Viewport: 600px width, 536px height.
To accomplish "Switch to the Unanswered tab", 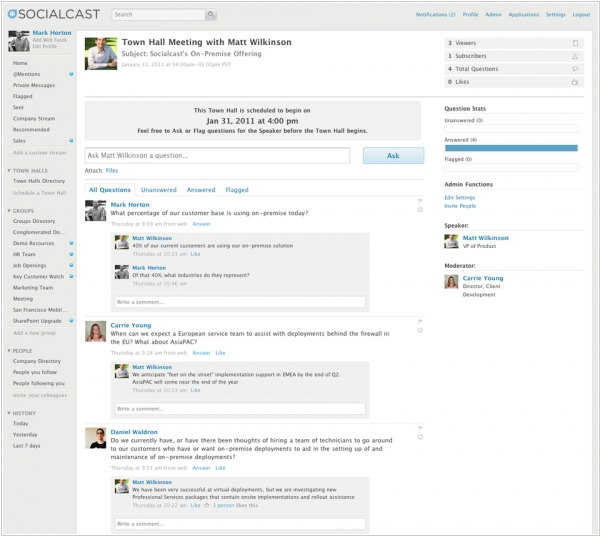I will click(x=159, y=190).
